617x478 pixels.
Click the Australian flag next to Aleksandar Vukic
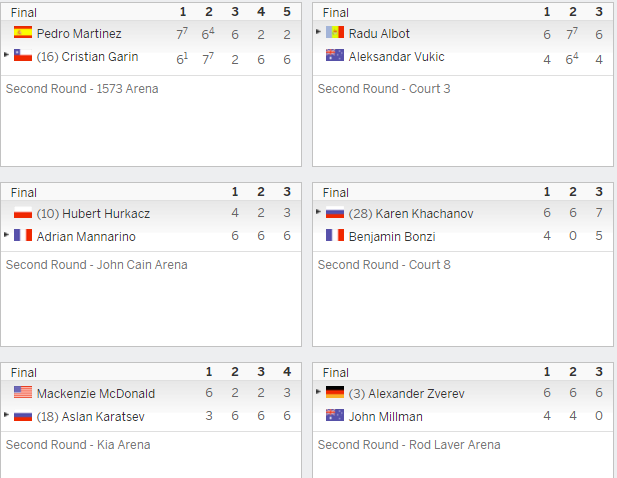point(335,55)
